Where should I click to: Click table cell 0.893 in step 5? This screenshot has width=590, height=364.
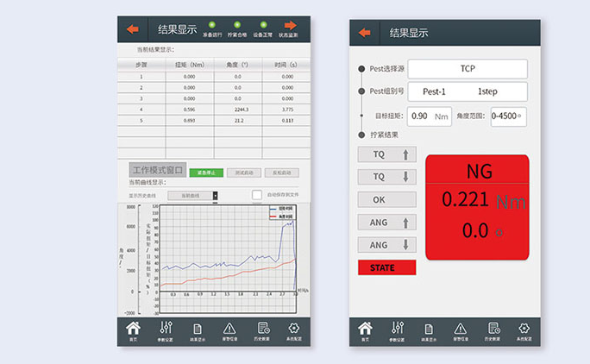click(x=189, y=121)
